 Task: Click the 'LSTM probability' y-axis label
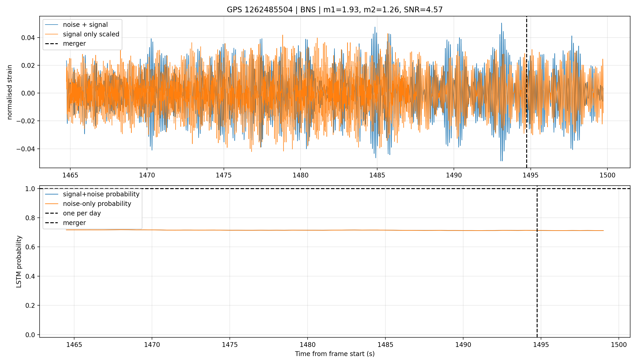[19, 261]
